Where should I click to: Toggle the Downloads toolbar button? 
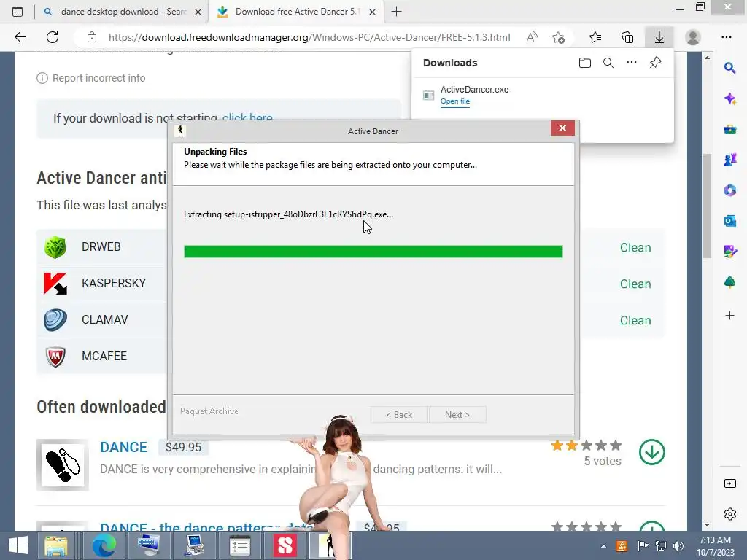pyautogui.click(x=659, y=37)
